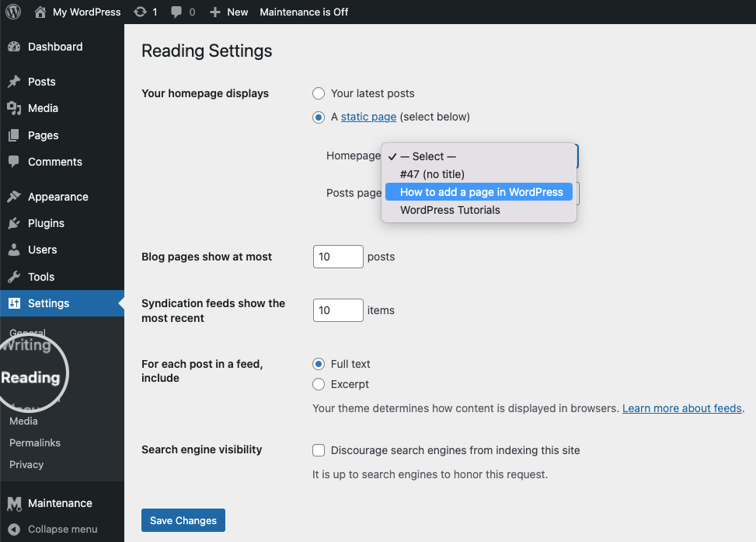The height and width of the screenshot is (542, 756).
Task: Open the comments bubble icon in admin bar
Action: coord(176,12)
